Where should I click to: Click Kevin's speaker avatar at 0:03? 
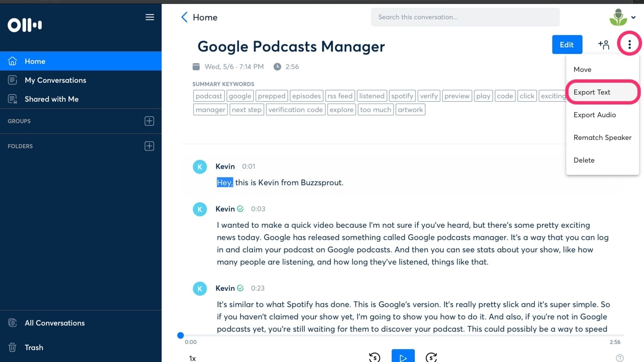(200, 209)
